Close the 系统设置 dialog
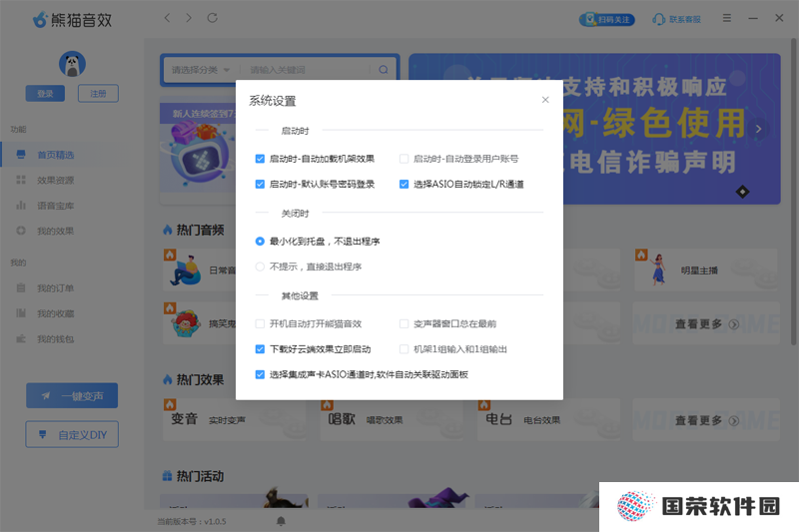799x532 pixels. (x=545, y=100)
